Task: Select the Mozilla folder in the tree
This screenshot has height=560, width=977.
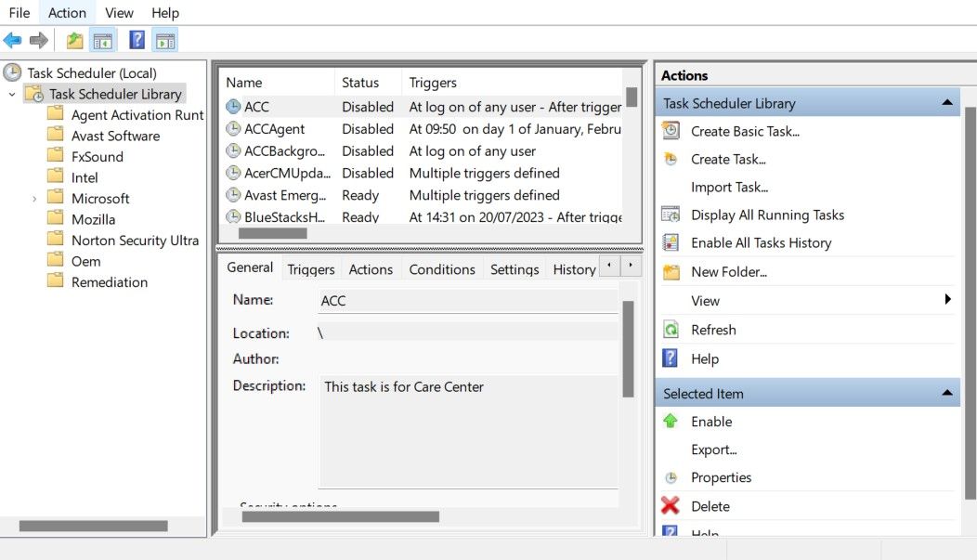Action: (x=91, y=218)
